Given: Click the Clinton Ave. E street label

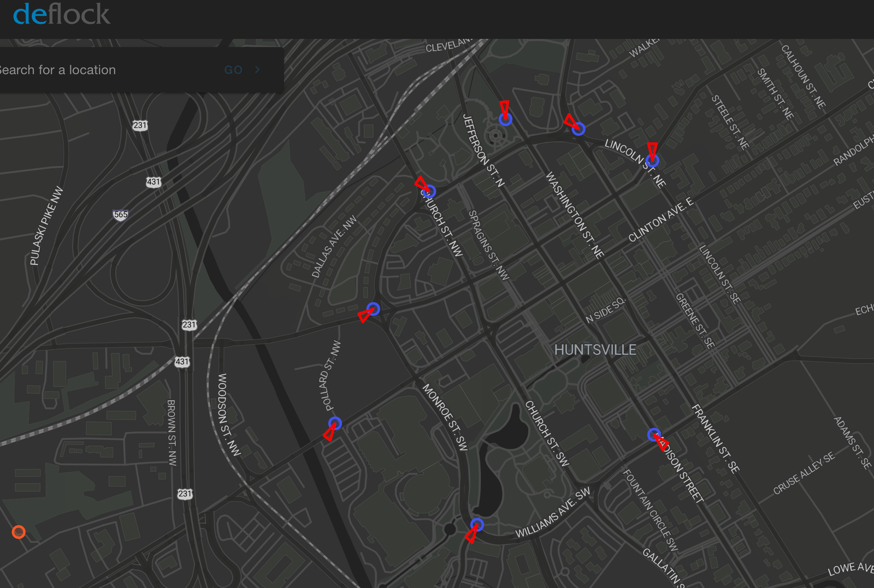Looking at the screenshot, I should [x=660, y=220].
